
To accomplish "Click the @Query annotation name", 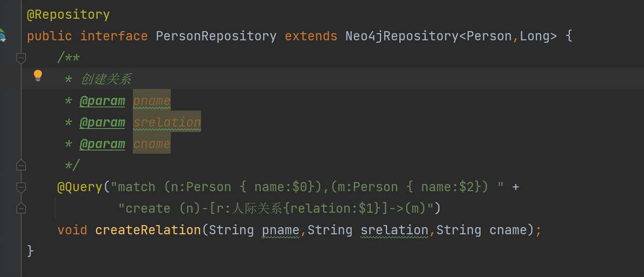I will pyautogui.click(x=79, y=187).
